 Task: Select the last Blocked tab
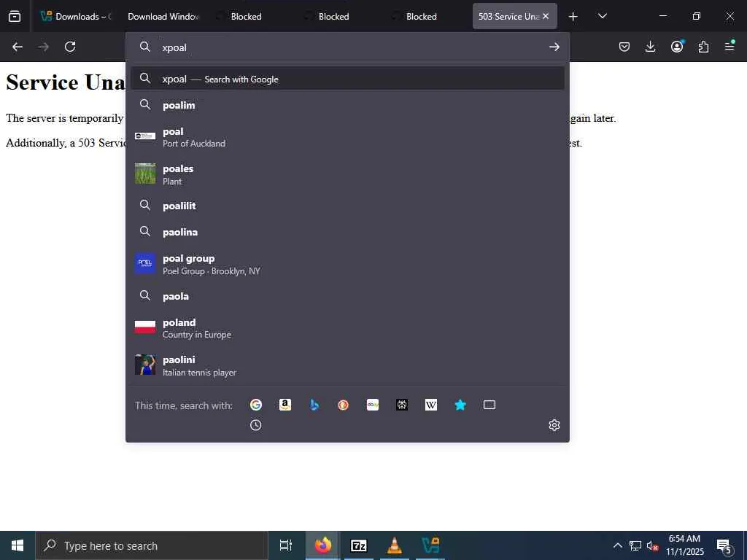[x=421, y=17]
